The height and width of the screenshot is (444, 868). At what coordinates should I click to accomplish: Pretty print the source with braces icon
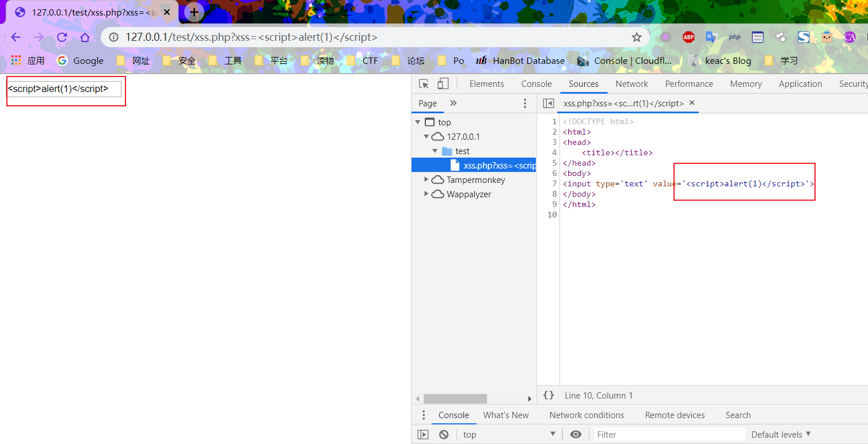pos(549,395)
